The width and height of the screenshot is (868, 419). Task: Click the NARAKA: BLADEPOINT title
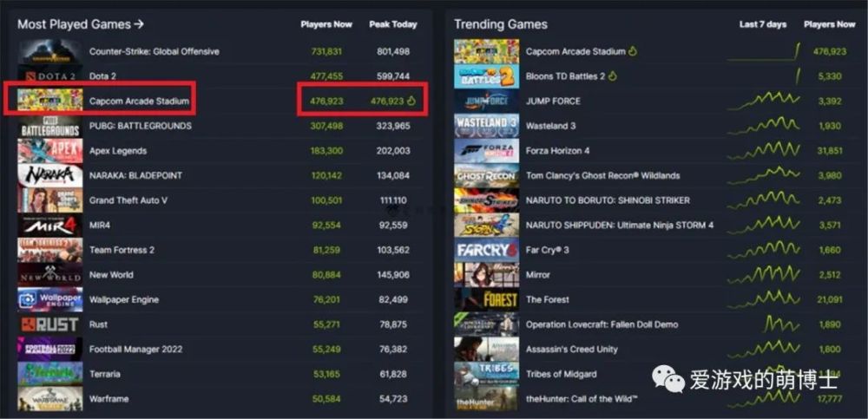click(x=135, y=175)
